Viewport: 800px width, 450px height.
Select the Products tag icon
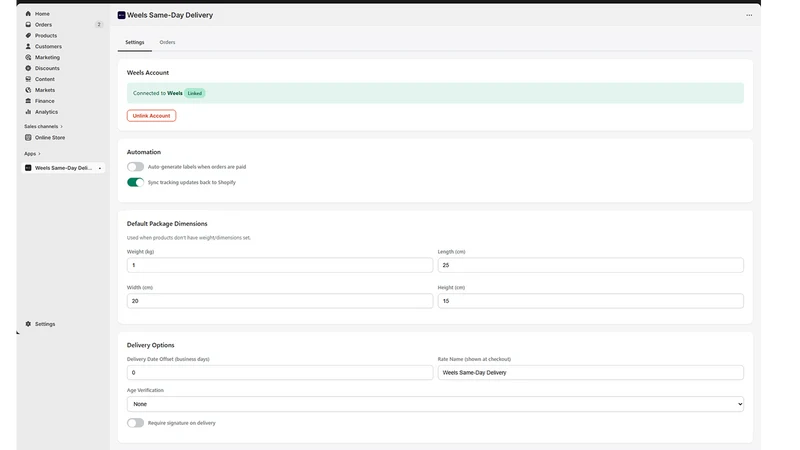click(28, 36)
